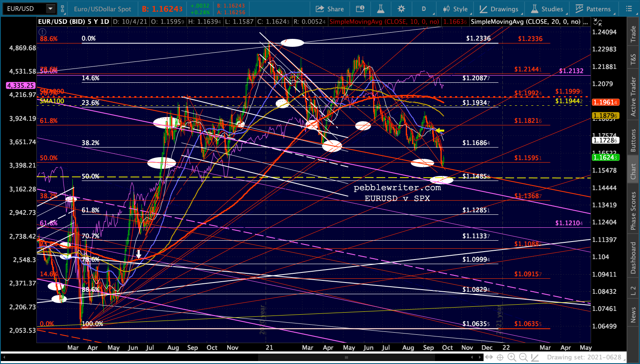Screen dimensions: 640x364
Task: Open the Share menu
Action: pyautogui.click(x=330, y=9)
